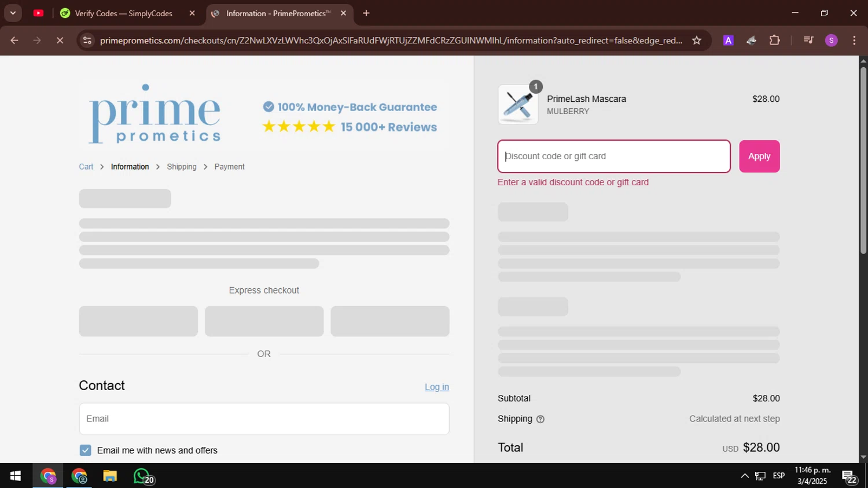Image resolution: width=868 pixels, height=488 pixels.
Task: Focus the Email input field
Action: click(x=264, y=419)
